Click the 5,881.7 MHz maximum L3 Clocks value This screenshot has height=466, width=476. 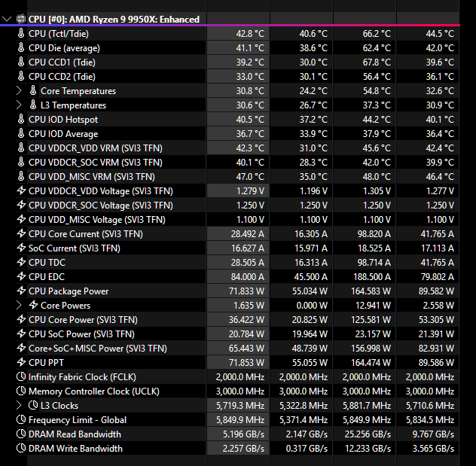[x=367, y=406]
